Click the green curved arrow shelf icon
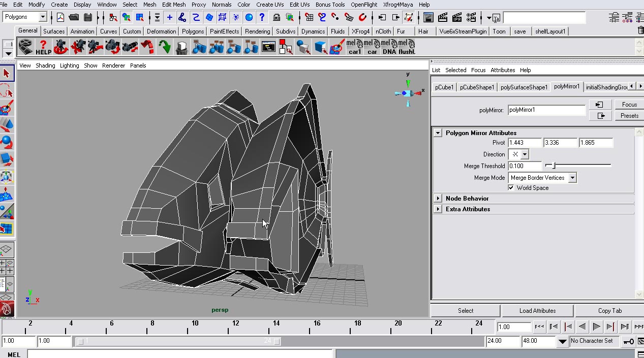The height and width of the screenshot is (358, 644). (x=164, y=47)
